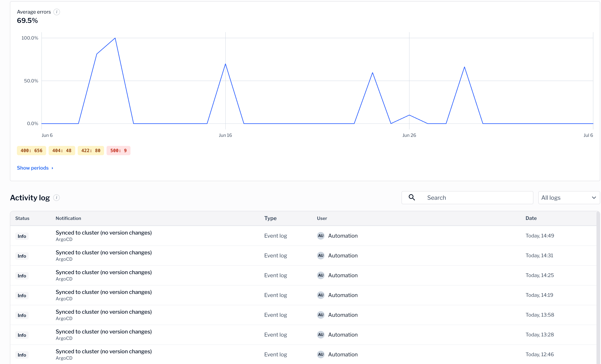
Task: Click the 404: 48 error badge
Action: pos(62,150)
